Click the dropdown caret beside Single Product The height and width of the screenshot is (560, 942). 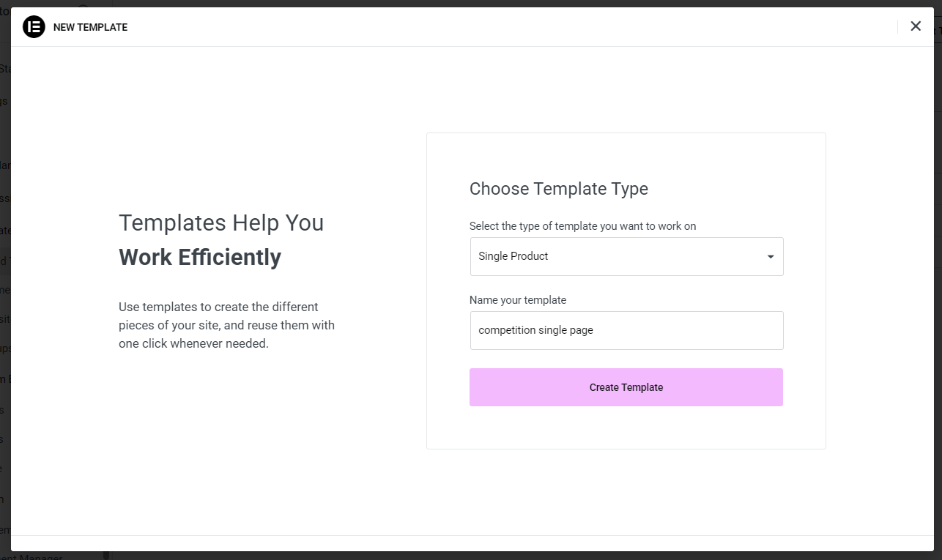pos(770,256)
